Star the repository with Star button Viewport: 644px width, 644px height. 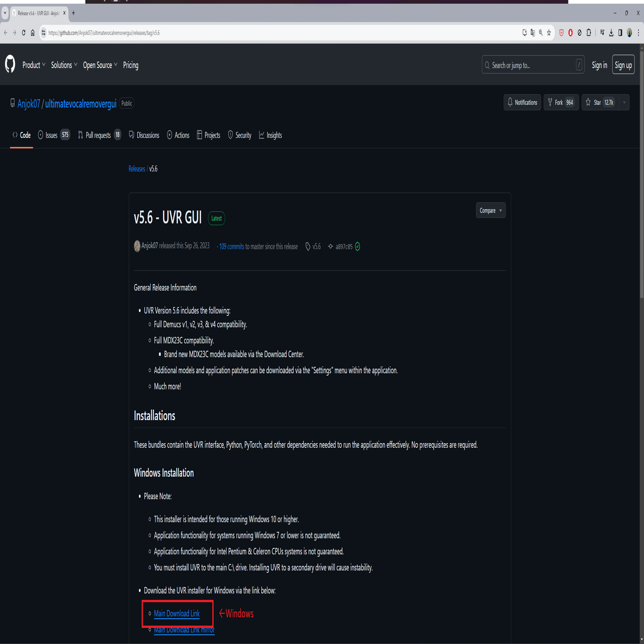(x=600, y=103)
